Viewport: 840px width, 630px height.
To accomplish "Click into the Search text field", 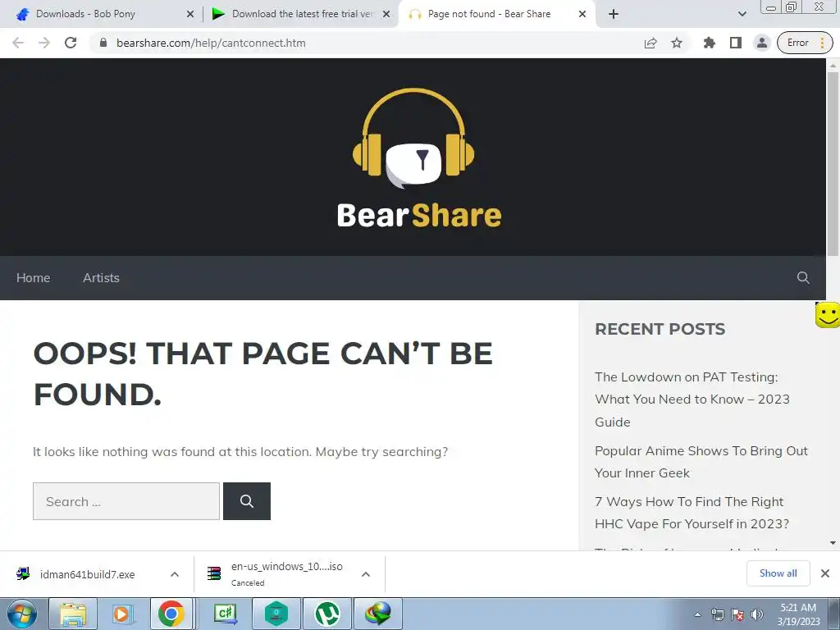I will [x=126, y=501].
